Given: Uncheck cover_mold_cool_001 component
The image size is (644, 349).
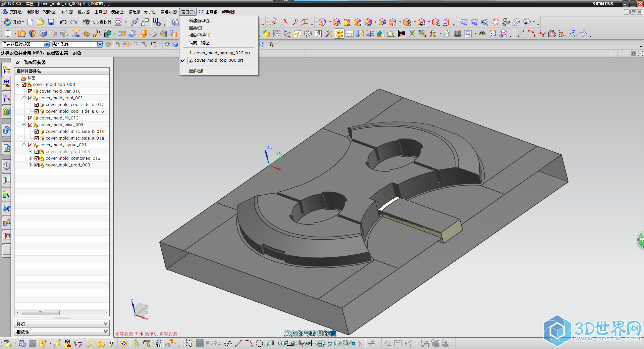Looking at the screenshot, I should coord(30,98).
